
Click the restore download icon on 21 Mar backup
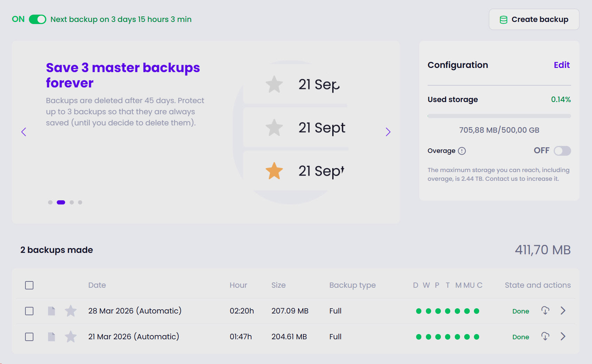click(x=545, y=336)
